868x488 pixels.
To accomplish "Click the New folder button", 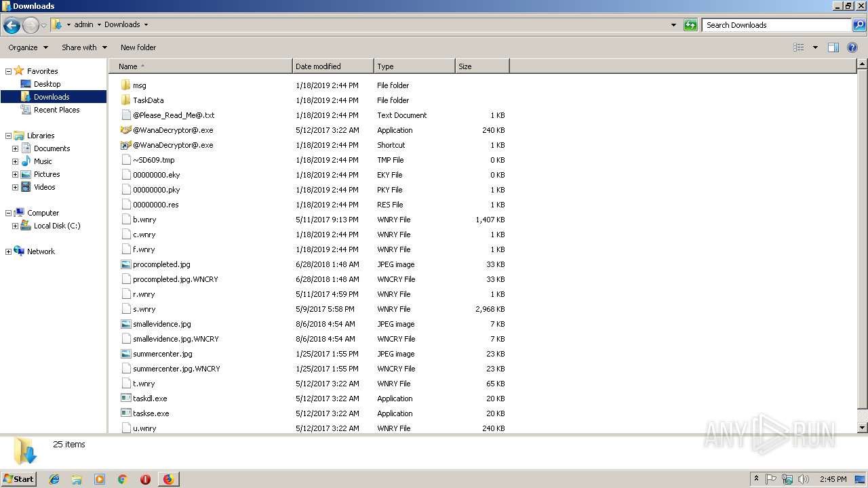I will (138, 47).
